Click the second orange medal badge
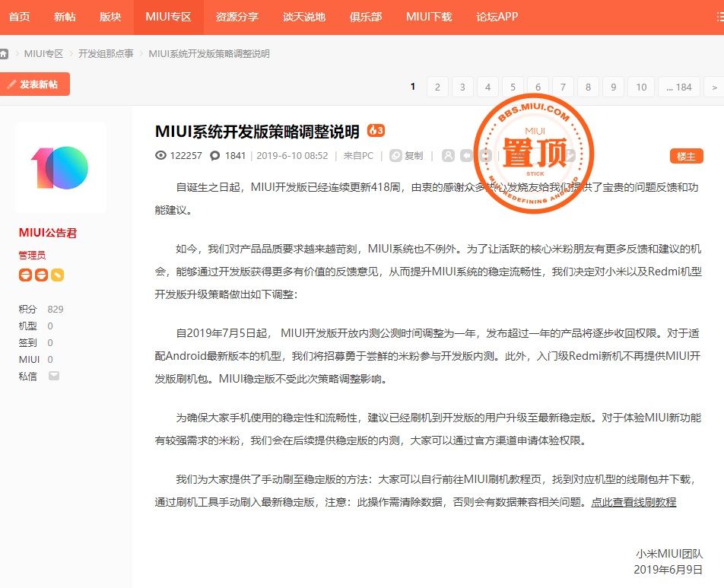The height and width of the screenshot is (588, 724). (41, 275)
